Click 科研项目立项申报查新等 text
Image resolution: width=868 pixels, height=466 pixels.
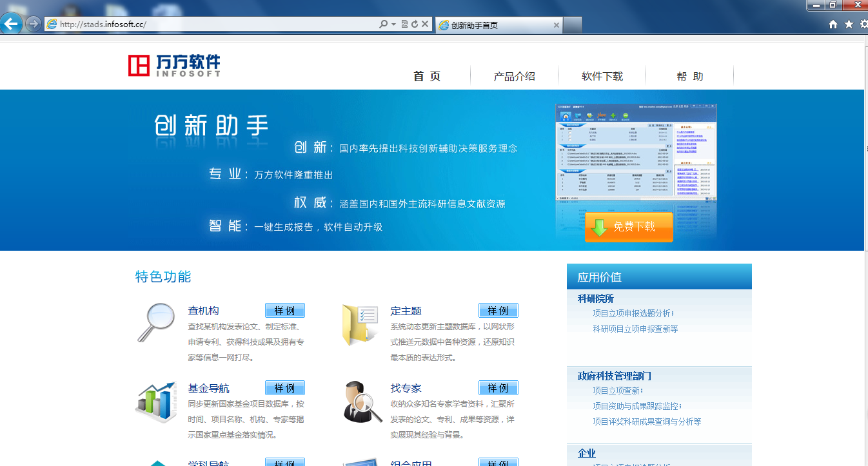tap(635, 329)
